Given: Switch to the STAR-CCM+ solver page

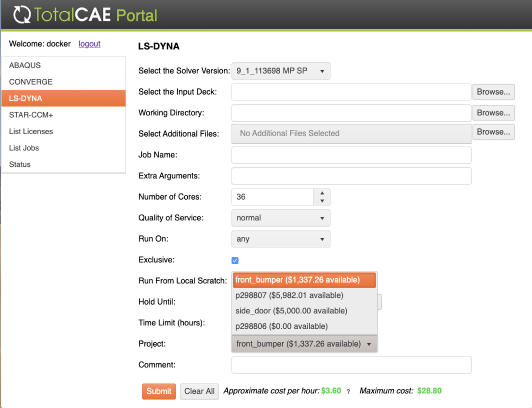Looking at the screenshot, I should pos(31,114).
